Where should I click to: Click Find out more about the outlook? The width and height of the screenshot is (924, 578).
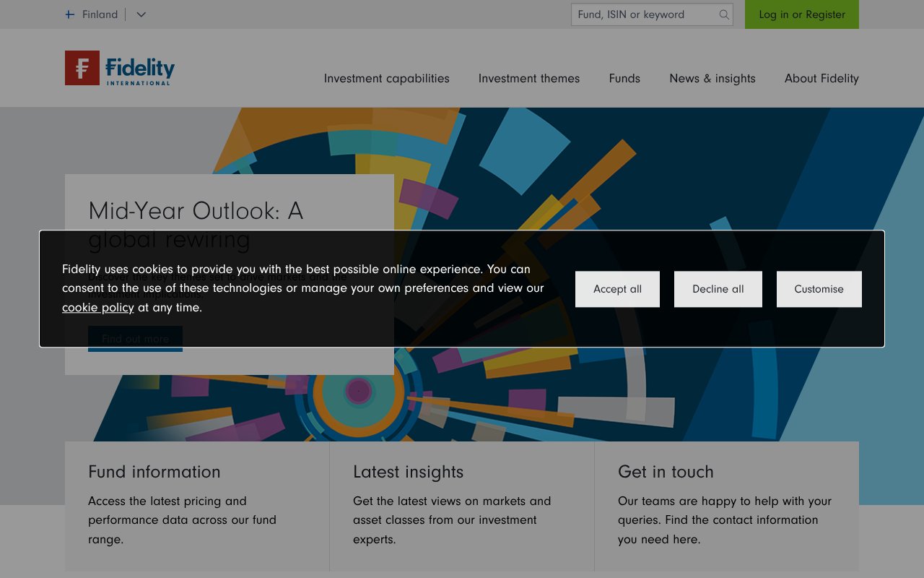(x=135, y=338)
